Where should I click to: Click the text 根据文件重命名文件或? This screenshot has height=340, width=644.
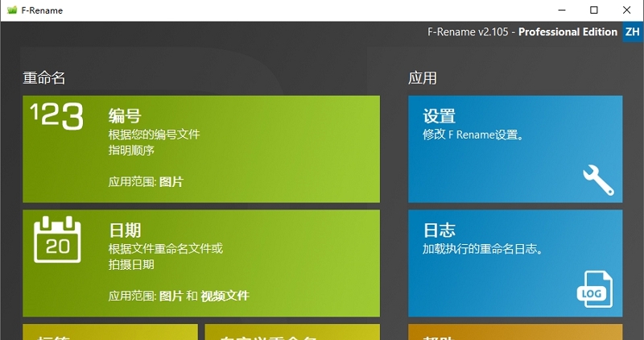(x=166, y=249)
